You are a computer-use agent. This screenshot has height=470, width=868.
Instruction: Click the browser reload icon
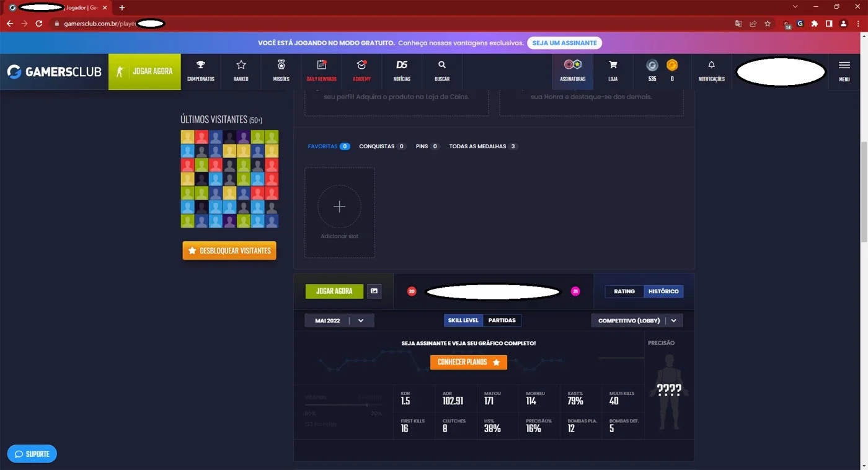coord(38,24)
